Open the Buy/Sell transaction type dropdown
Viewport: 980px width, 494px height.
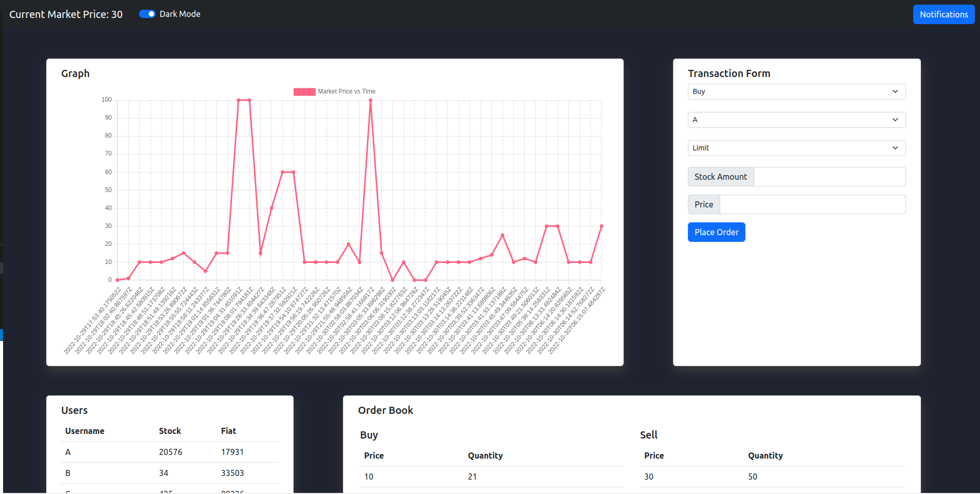pyautogui.click(x=796, y=91)
